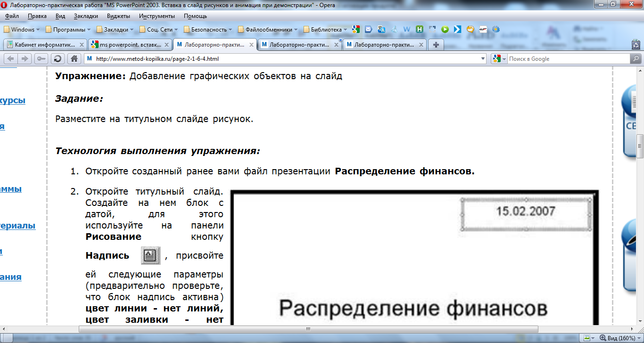The image size is (644, 343).
Task: Click the zoom magnifier icon in status bar
Action: coord(603,338)
